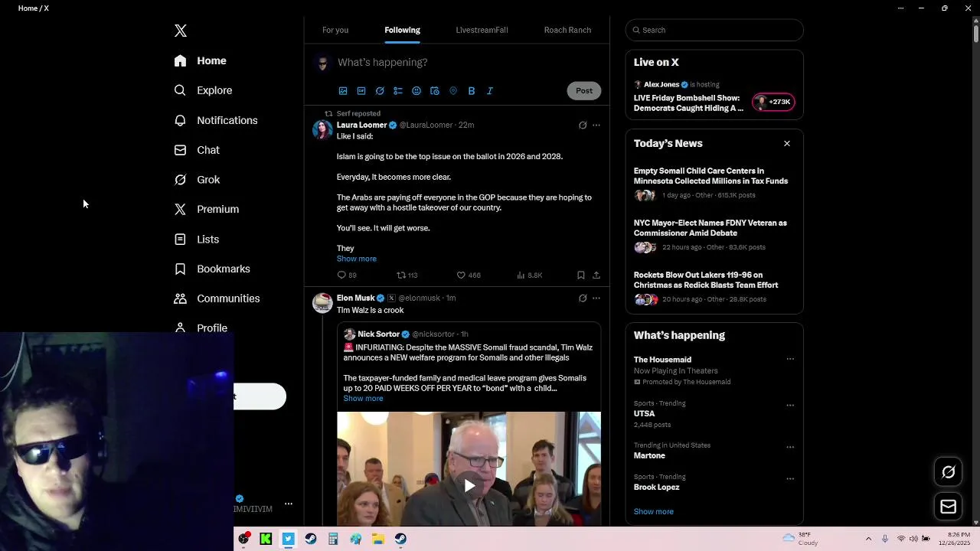Reply to Laura Loomer post
Screen dimensions: 980x551
347,275
